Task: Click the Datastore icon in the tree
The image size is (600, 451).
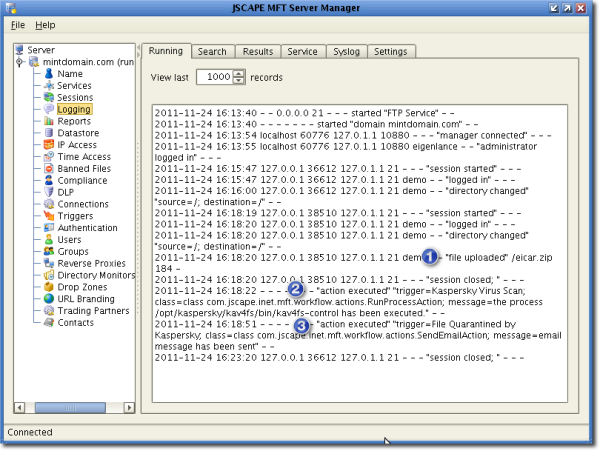Action: point(49,133)
